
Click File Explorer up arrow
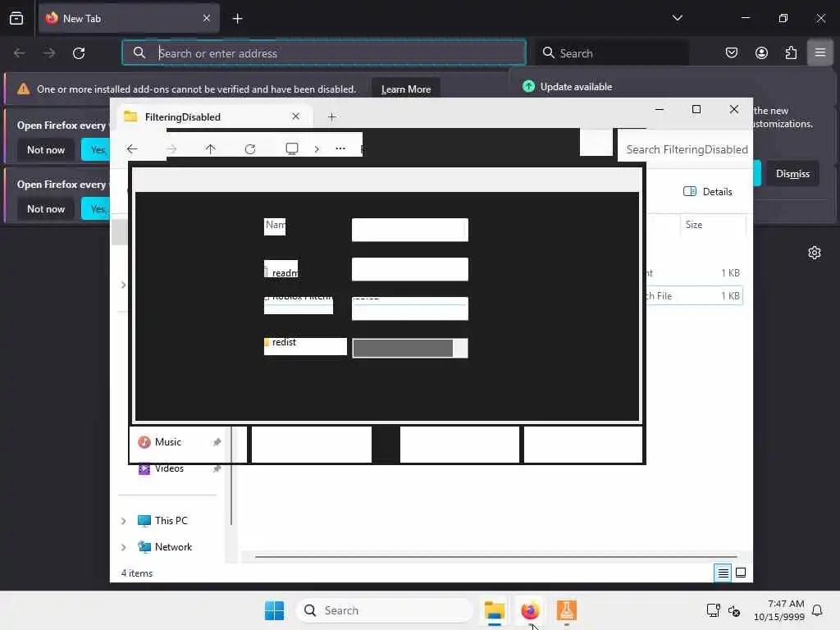point(210,149)
